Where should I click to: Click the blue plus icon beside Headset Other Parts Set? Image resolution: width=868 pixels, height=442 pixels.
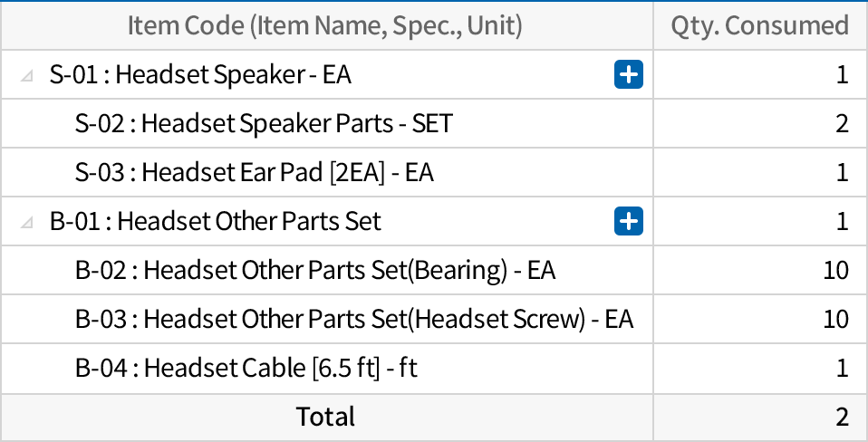[x=628, y=221]
